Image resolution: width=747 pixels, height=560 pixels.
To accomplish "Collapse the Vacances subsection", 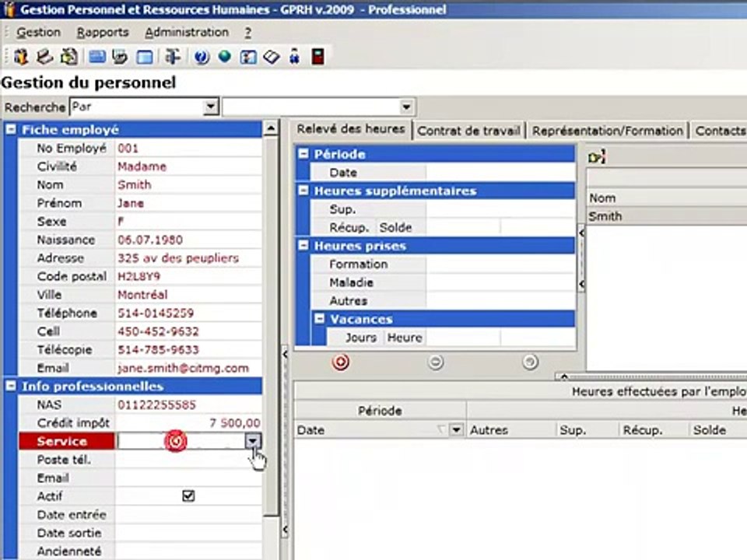I will (x=320, y=319).
